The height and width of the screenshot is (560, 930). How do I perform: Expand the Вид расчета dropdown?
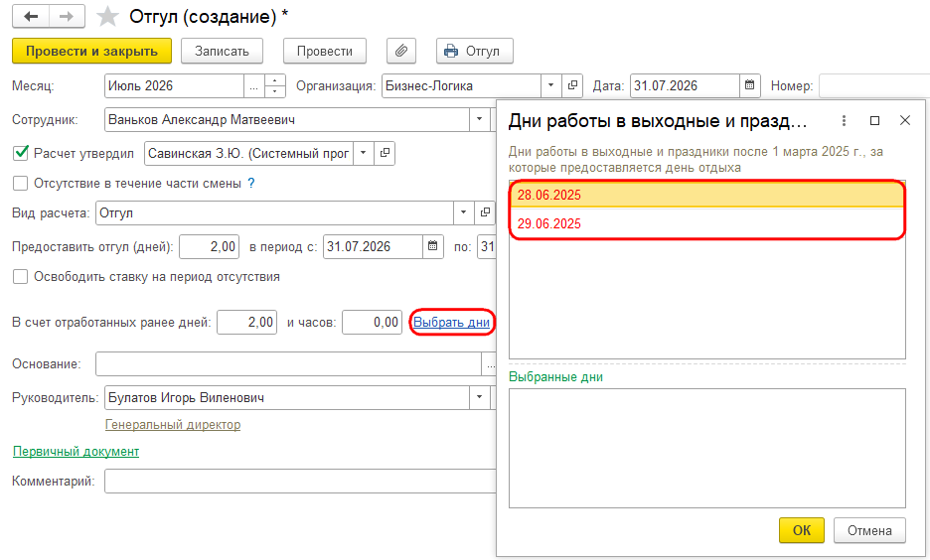tap(463, 212)
